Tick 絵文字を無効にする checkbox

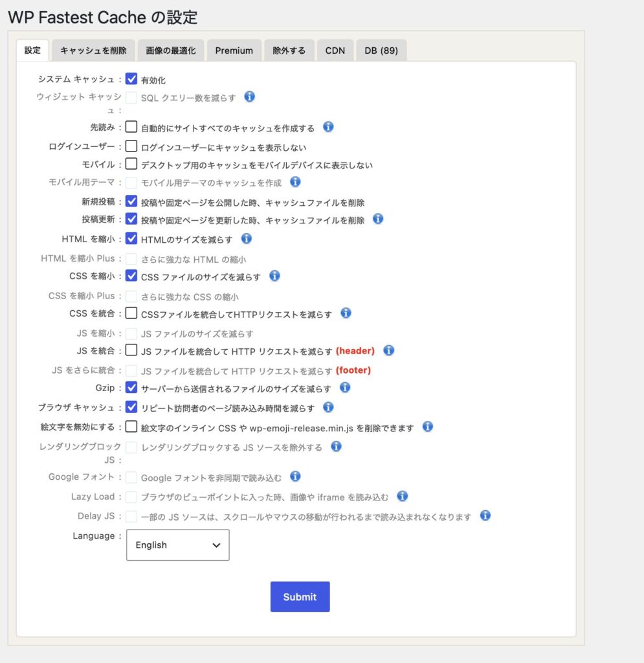131,426
